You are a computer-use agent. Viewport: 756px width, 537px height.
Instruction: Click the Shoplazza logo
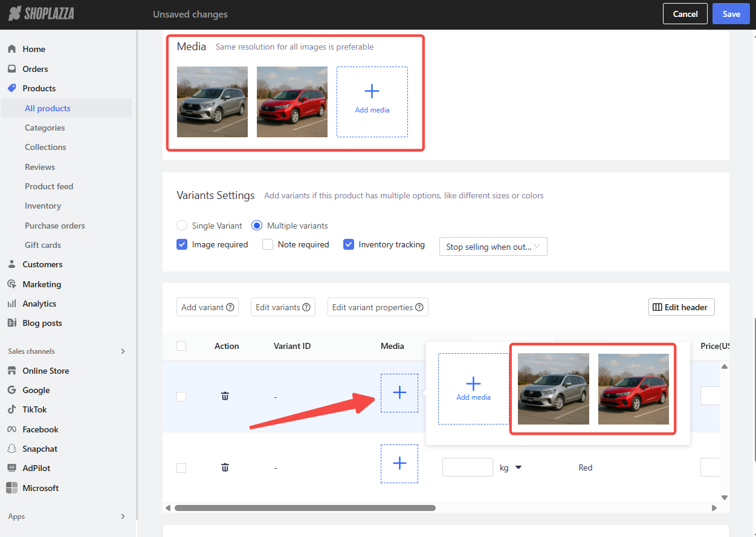[x=42, y=13]
